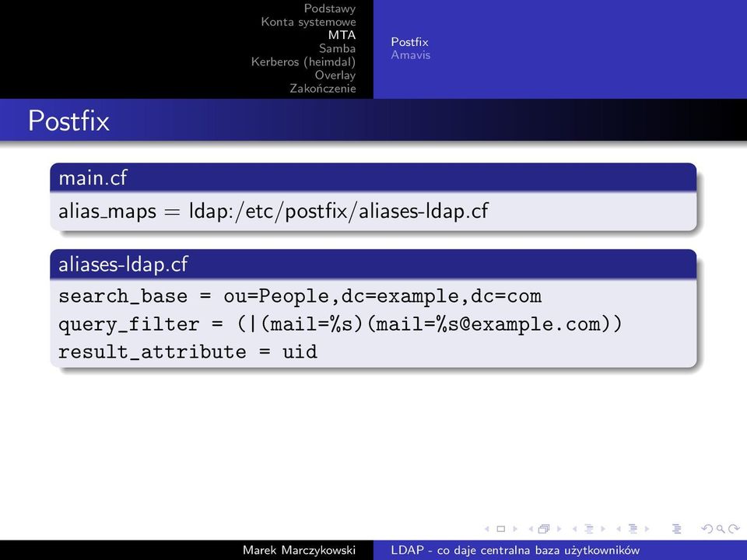This screenshot has height=560, width=747.
Task: Click the slide rectangle icon
Action: (x=500, y=529)
